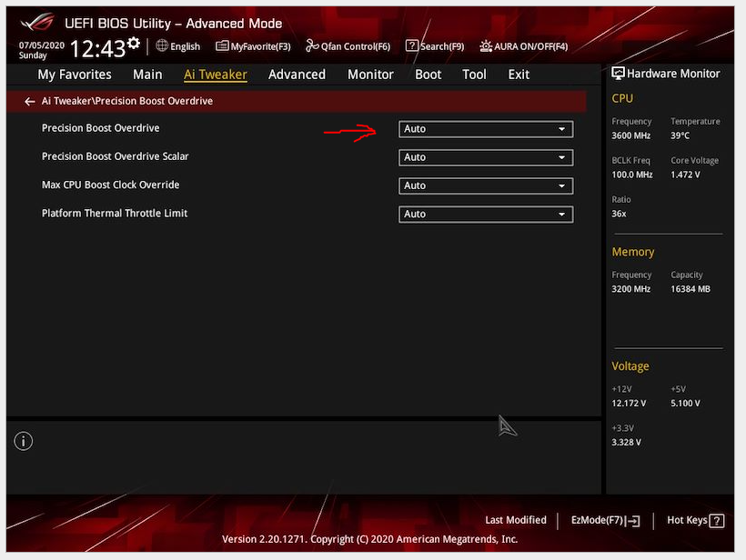Screen dimensions: 746x560
Task: Click the +5V value 5.100 V
Action: [685, 403]
